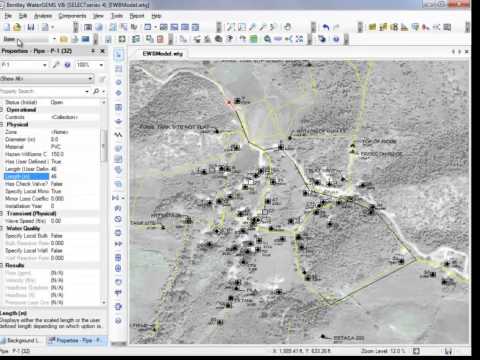The height and width of the screenshot is (360, 480).
Task: Open the Analysis menu
Action: coord(43,16)
